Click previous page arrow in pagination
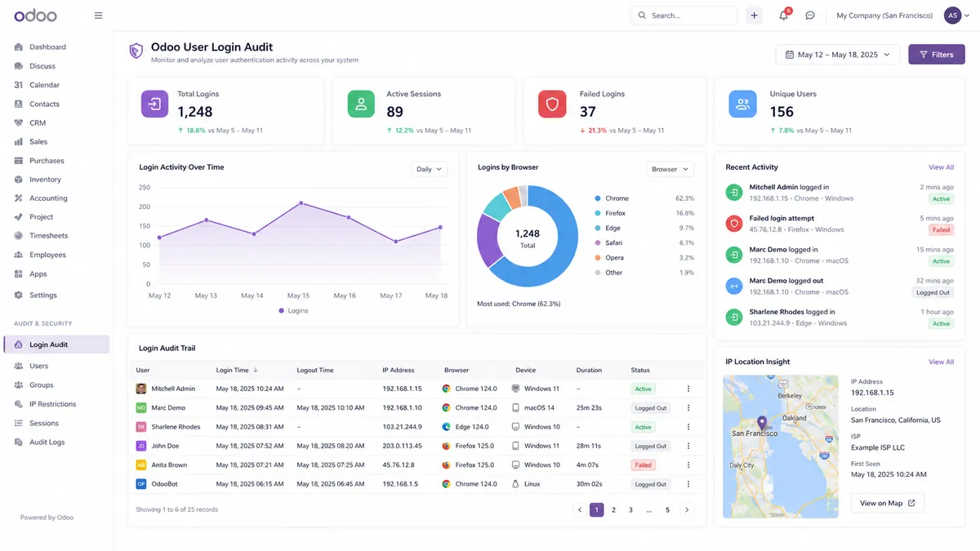Image resolution: width=980 pixels, height=551 pixels. (x=579, y=509)
